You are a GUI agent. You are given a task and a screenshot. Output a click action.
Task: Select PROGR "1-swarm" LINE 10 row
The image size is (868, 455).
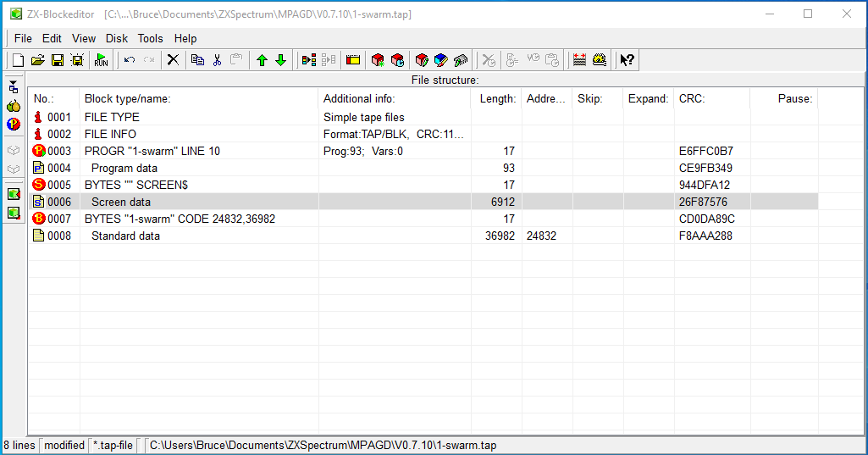423,151
